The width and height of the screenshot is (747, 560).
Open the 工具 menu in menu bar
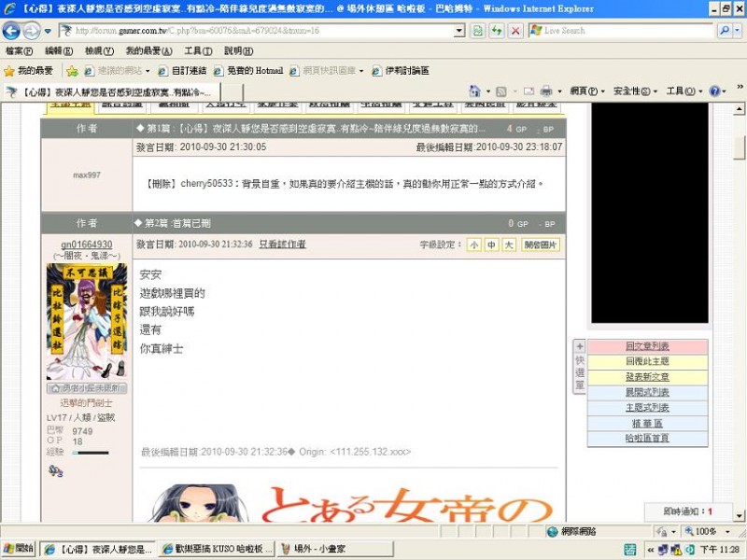(198, 50)
